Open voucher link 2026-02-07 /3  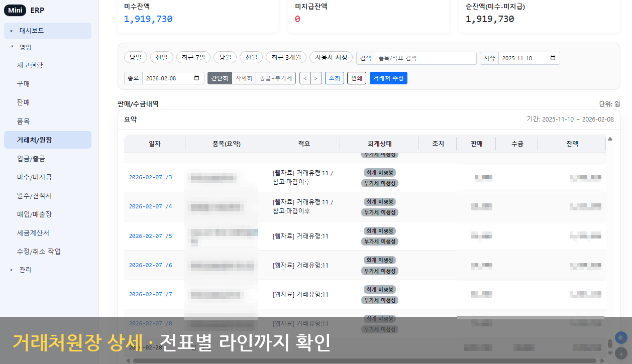(151, 177)
